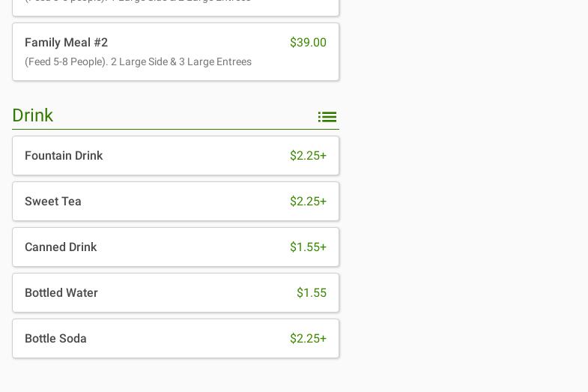
Task: Click the Bottle Soda $2.25+ price
Action: tap(308, 339)
